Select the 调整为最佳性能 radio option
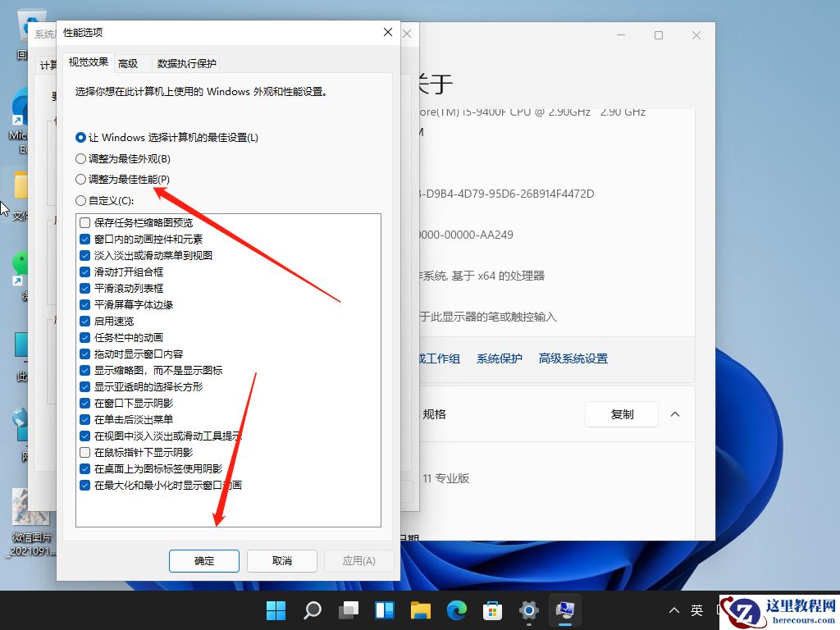 80,180
